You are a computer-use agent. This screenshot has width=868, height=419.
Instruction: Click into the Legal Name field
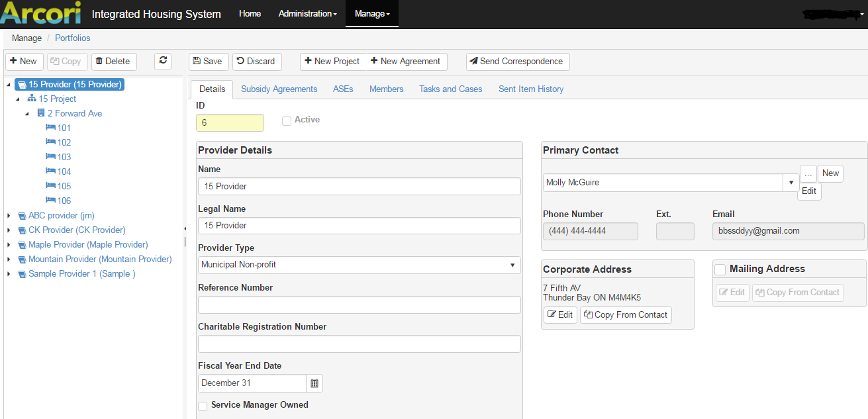360,226
